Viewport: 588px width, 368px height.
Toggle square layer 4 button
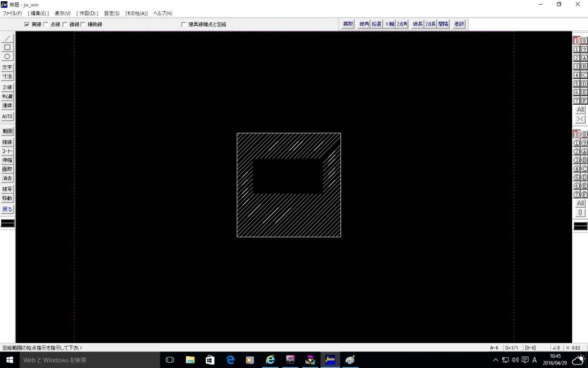click(x=577, y=75)
